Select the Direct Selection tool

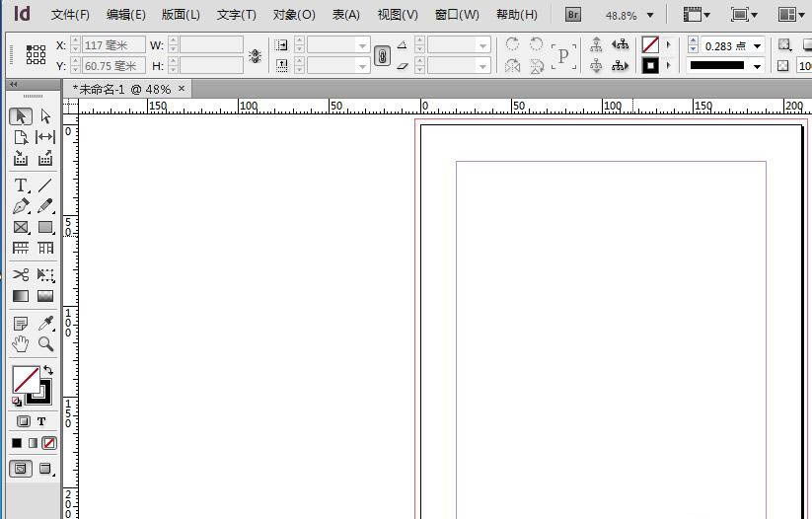45,116
